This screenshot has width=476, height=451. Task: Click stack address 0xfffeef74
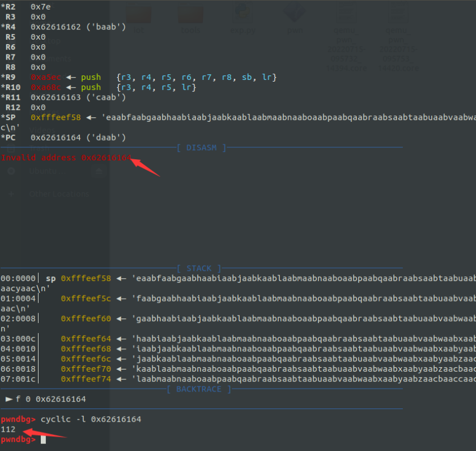click(x=86, y=379)
